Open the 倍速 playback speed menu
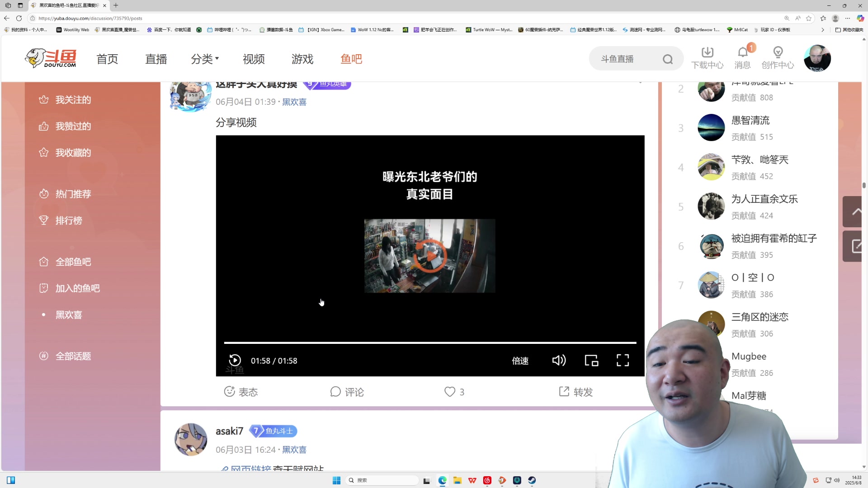The height and width of the screenshot is (488, 868). (x=520, y=361)
